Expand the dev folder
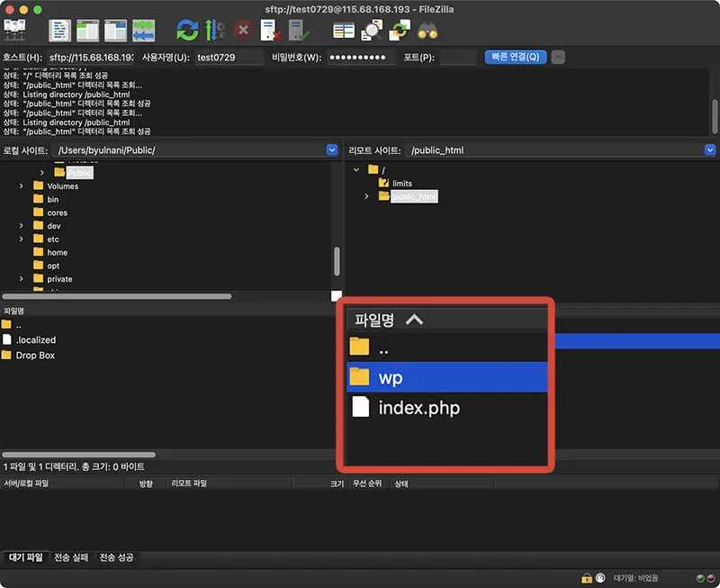This screenshot has height=588, width=720. click(21, 225)
